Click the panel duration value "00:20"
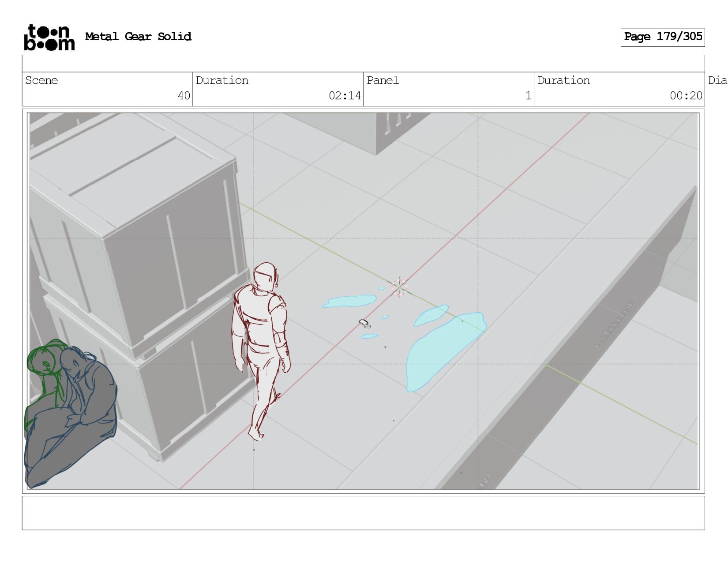Screen dimensions: 728x563 click(686, 96)
